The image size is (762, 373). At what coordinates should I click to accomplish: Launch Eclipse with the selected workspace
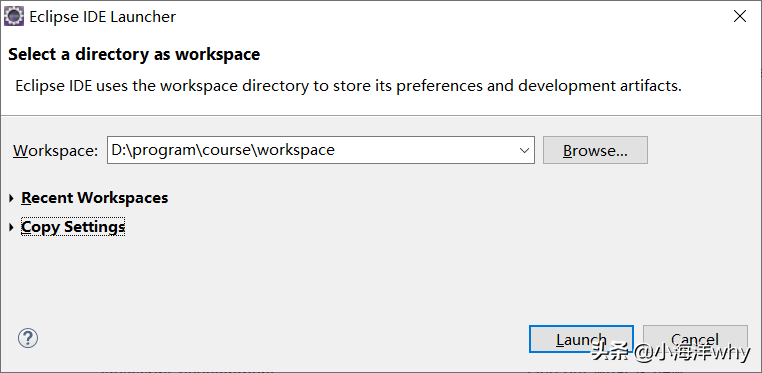(x=581, y=339)
